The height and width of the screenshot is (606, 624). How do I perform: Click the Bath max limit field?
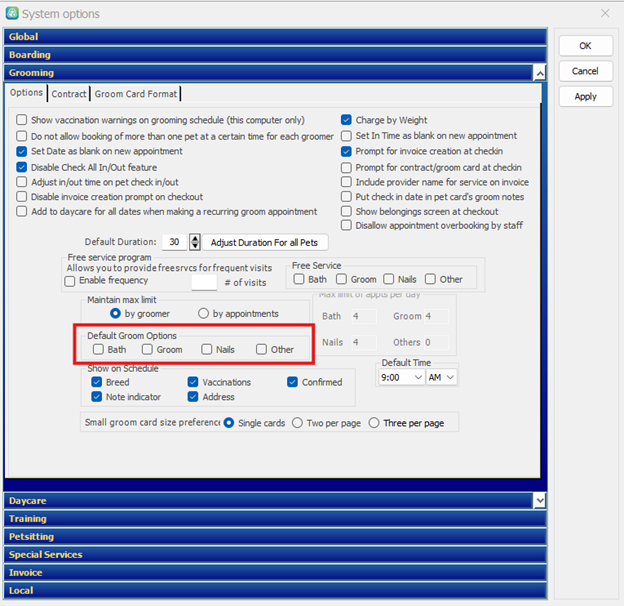[364, 316]
